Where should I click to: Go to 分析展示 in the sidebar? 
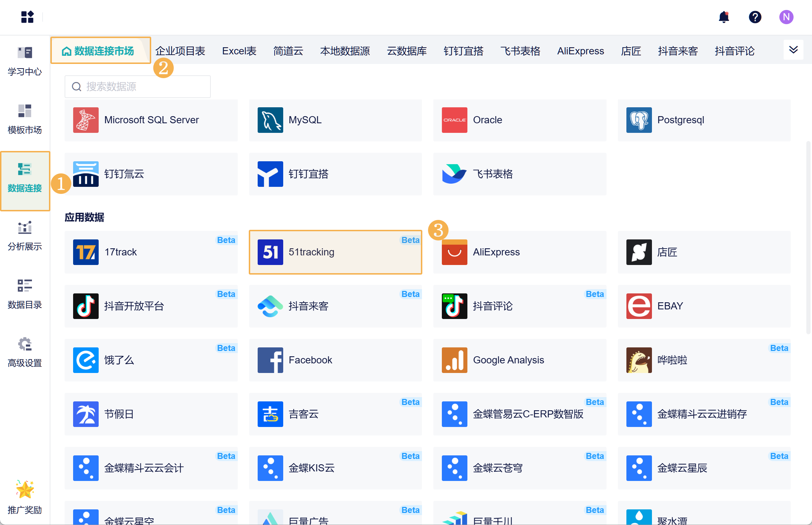point(25,236)
